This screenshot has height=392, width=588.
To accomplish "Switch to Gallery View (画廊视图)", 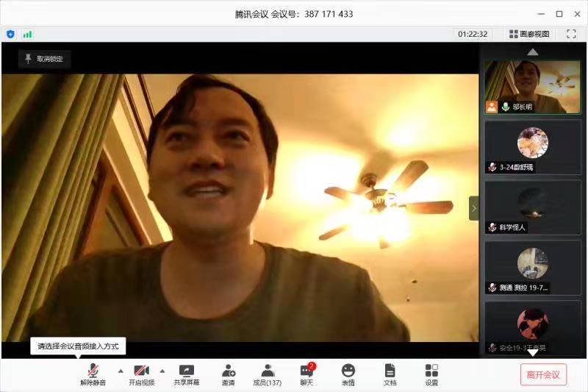I will (x=528, y=34).
